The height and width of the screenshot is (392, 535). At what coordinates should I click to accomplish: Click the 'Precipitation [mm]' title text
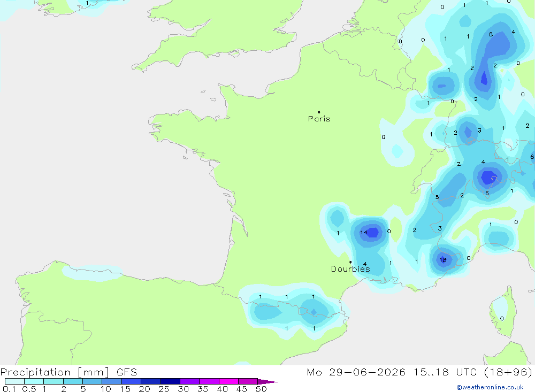[x=55, y=372]
